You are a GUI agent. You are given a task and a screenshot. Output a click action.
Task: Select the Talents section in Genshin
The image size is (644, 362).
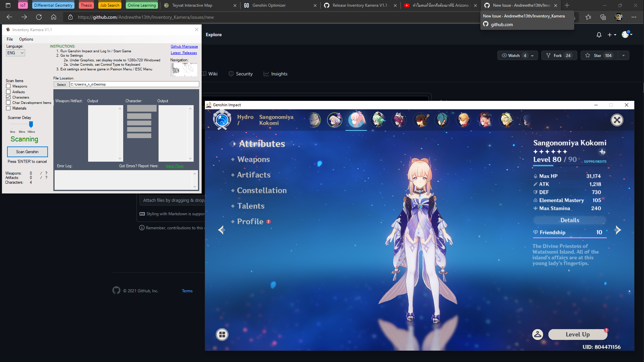[251, 206]
